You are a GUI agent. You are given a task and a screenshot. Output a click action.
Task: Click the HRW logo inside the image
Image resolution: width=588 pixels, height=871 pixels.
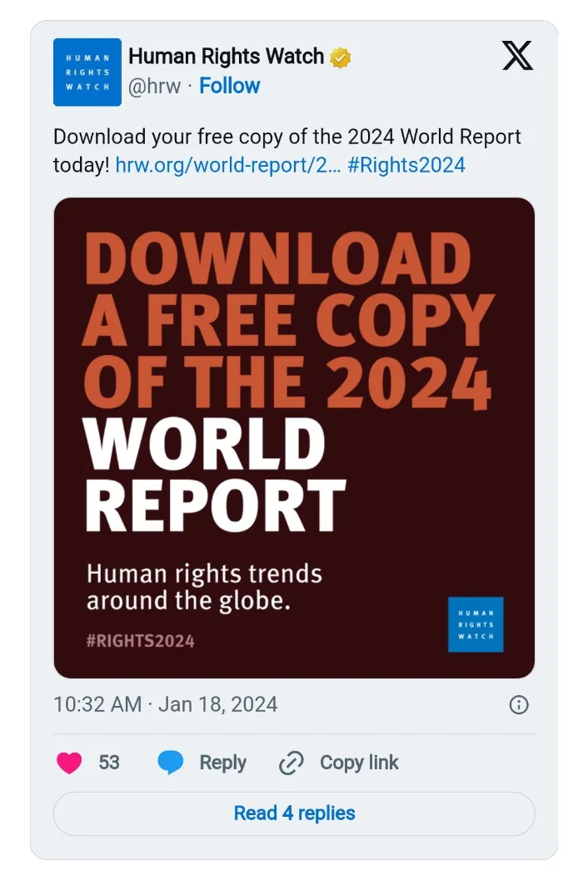point(476,624)
